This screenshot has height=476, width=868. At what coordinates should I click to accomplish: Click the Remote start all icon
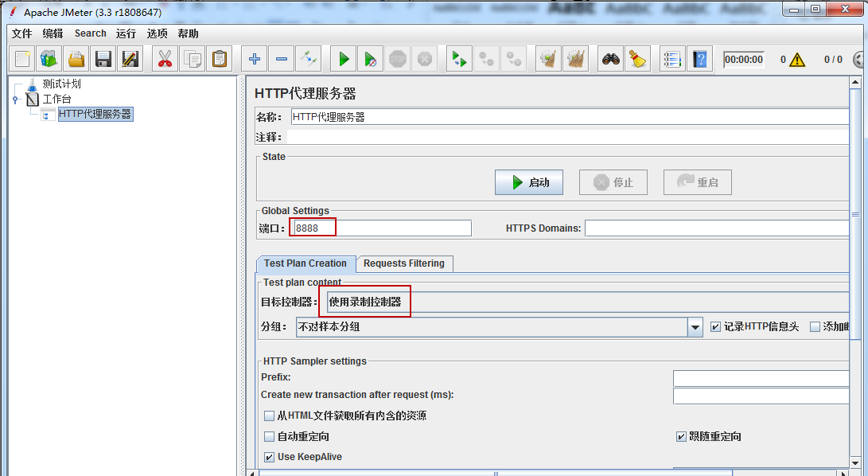click(x=460, y=59)
